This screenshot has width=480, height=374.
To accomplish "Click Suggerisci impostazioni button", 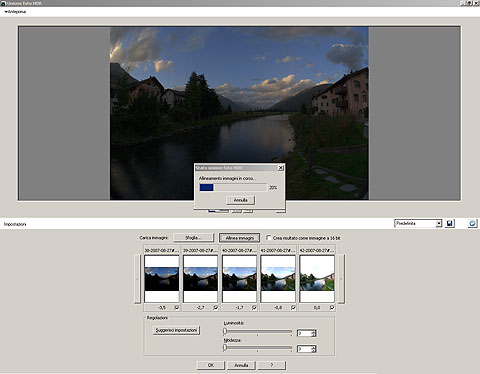I will [176, 330].
